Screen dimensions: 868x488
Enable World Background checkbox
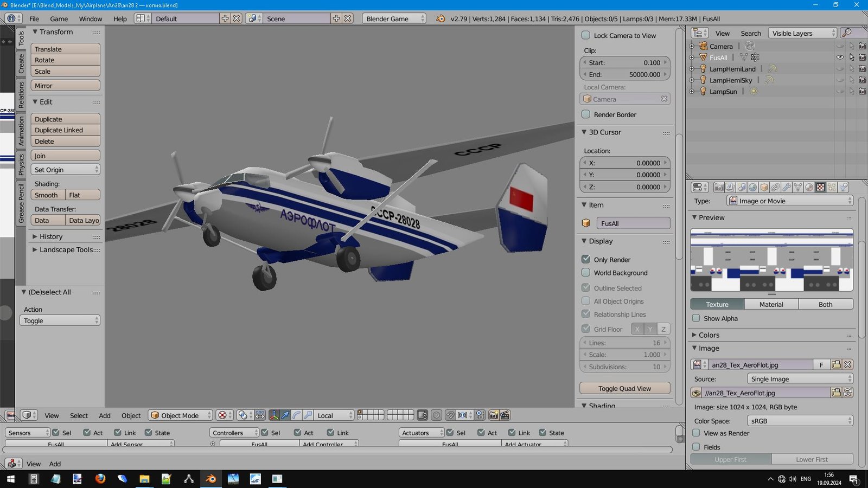[586, 273]
